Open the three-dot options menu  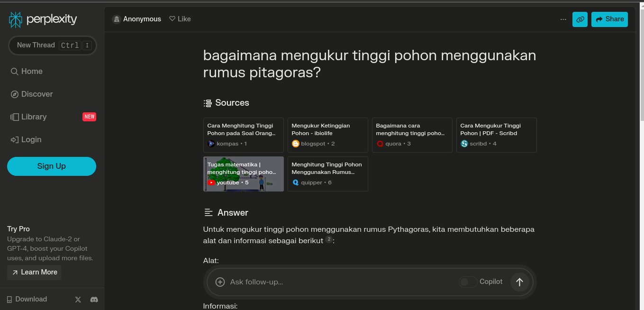563,19
